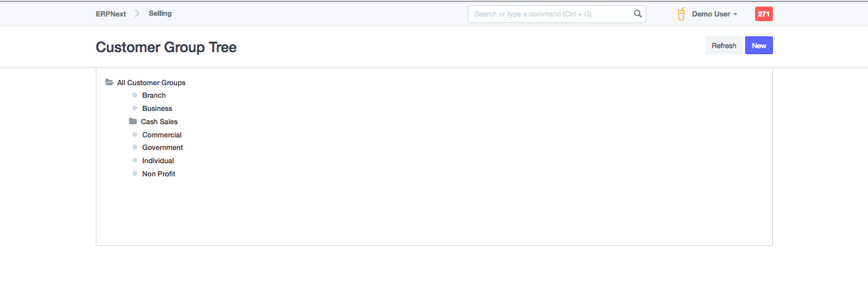Select the Business customer group

click(x=157, y=108)
